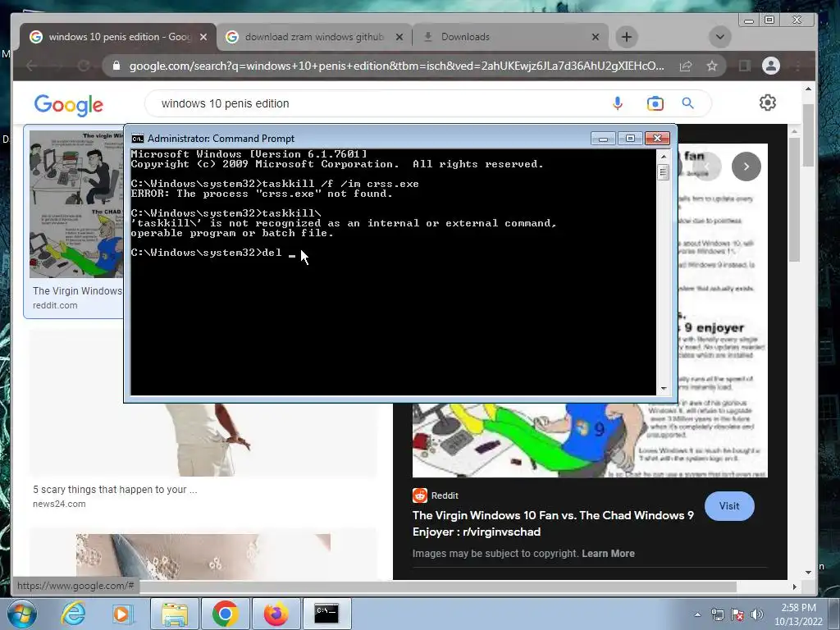Open a new Chrome tab
The height and width of the screenshot is (630, 840).
click(626, 37)
